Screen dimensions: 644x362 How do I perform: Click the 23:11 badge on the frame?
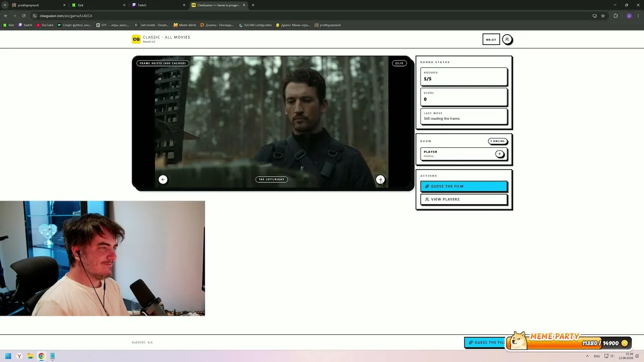click(399, 63)
